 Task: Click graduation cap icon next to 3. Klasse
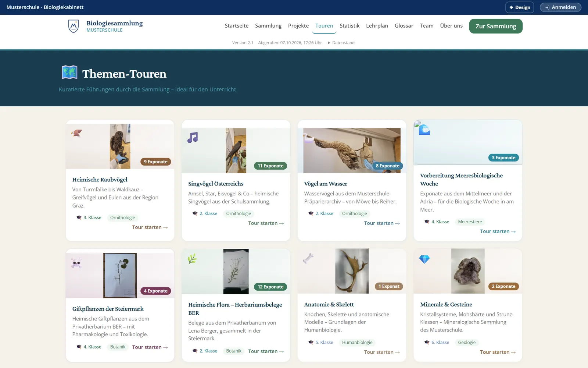point(79,217)
